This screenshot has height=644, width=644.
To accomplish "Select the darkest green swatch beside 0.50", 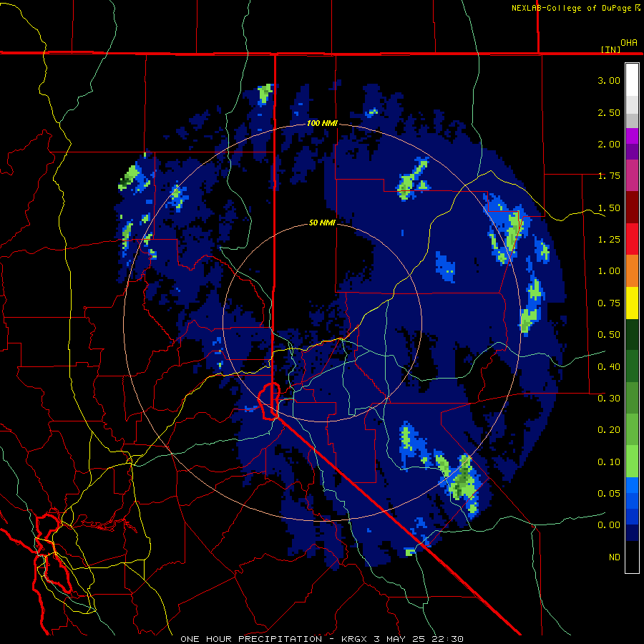I will coord(632,335).
